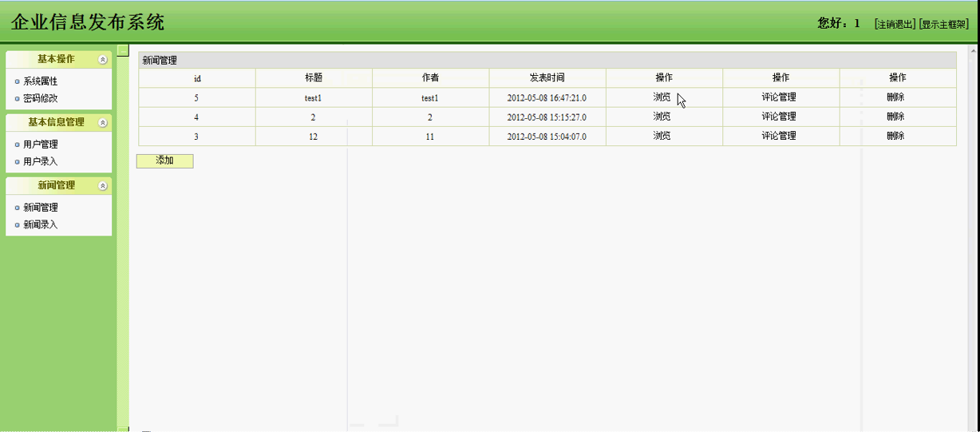Click the 作者 column header
The image size is (980, 432).
[430, 78]
